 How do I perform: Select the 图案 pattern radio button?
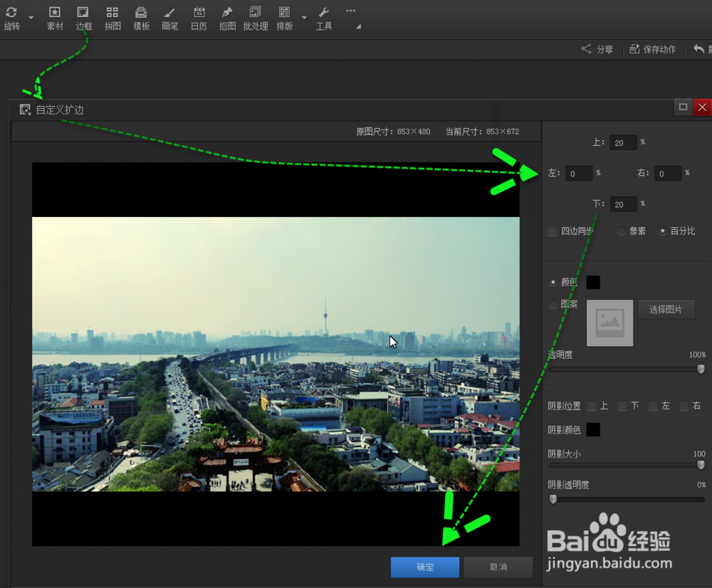coord(553,305)
